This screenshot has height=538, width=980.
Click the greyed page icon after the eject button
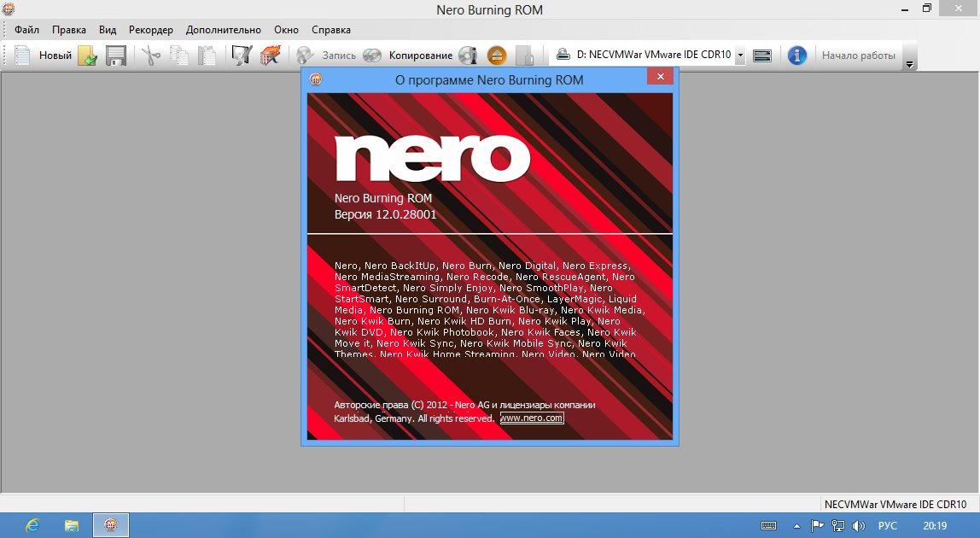click(x=525, y=55)
